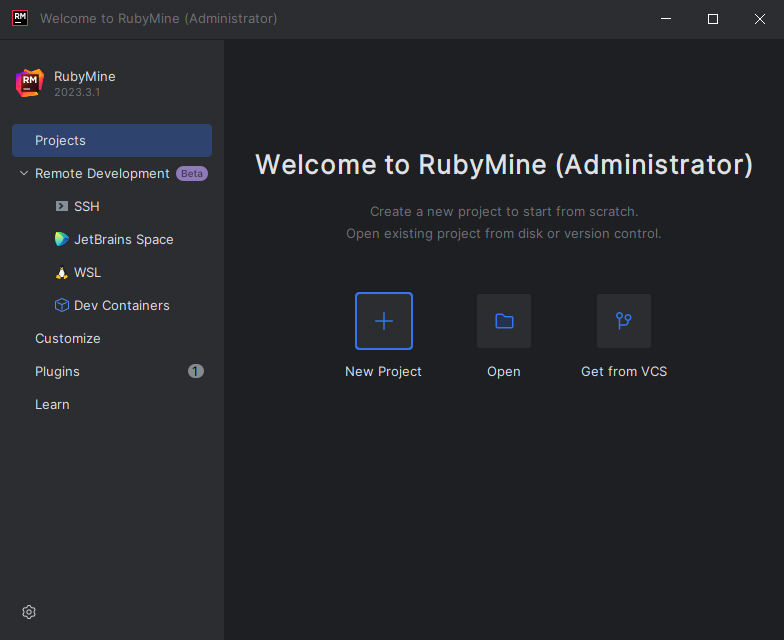Maximize the RubyMine welcome window
784x640 pixels.
pos(713,19)
